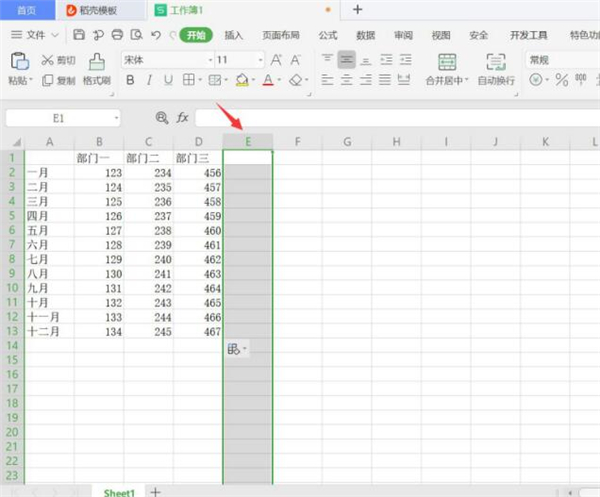
Task: Click the Name Box showing E1
Action: coord(58,118)
